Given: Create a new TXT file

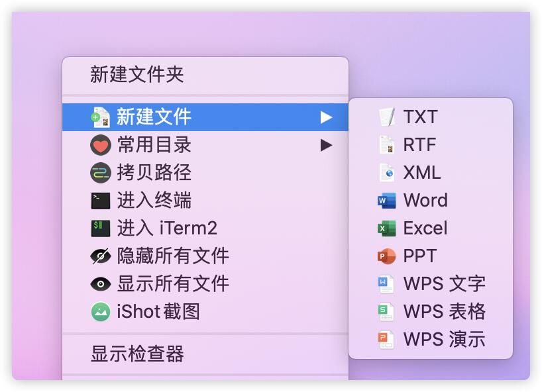Looking at the screenshot, I should (431, 117).
